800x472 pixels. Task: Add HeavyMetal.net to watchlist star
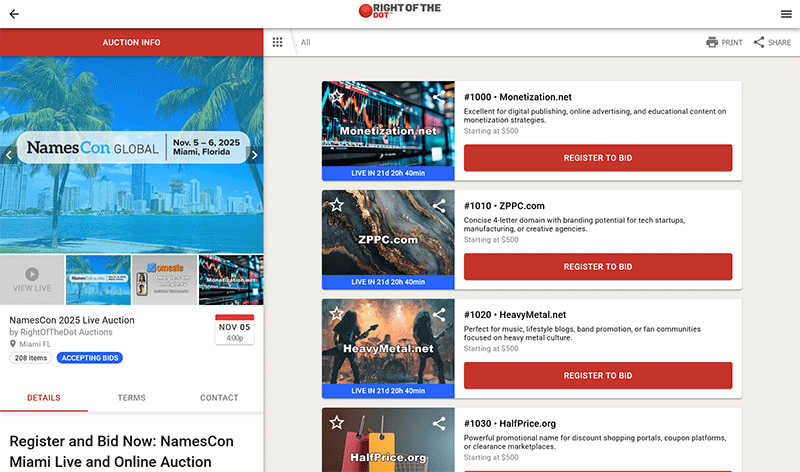point(337,314)
